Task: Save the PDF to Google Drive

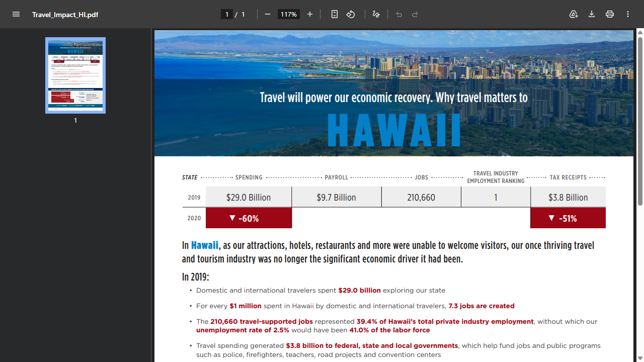Action: tap(574, 14)
